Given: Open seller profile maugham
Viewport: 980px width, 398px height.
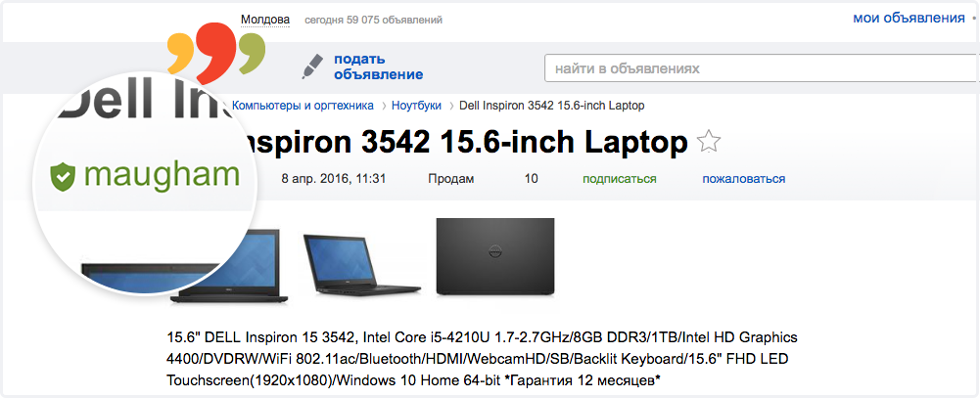Looking at the screenshot, I should [162, 175].
